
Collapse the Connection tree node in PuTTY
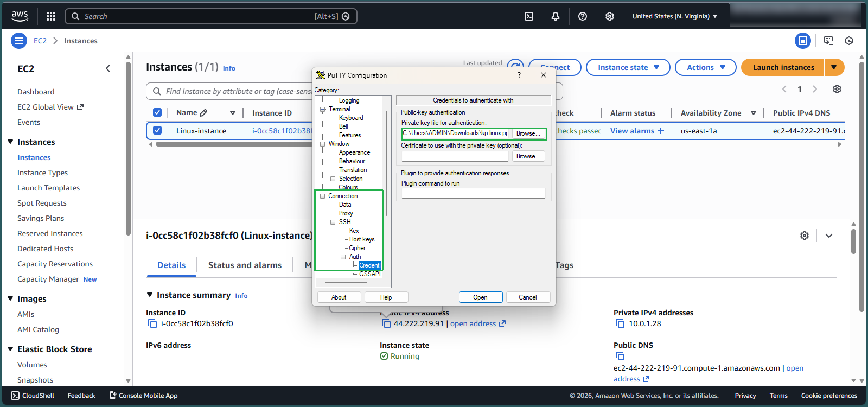point(322,196)
